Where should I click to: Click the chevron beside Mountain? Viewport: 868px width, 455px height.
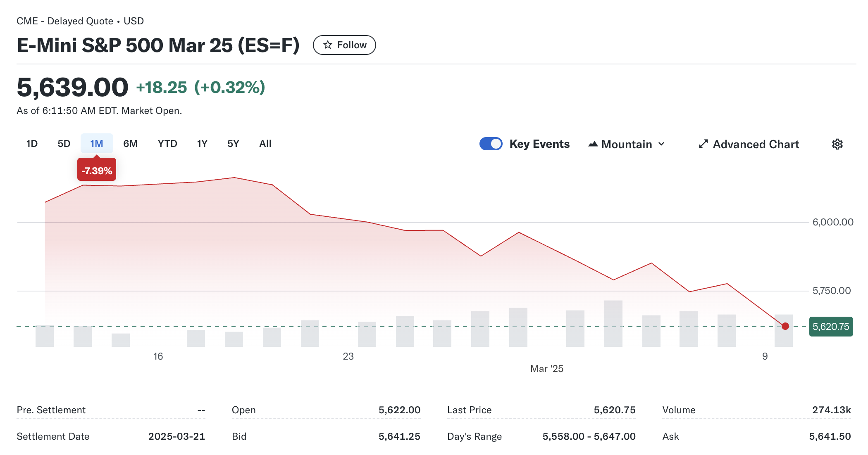661,144
